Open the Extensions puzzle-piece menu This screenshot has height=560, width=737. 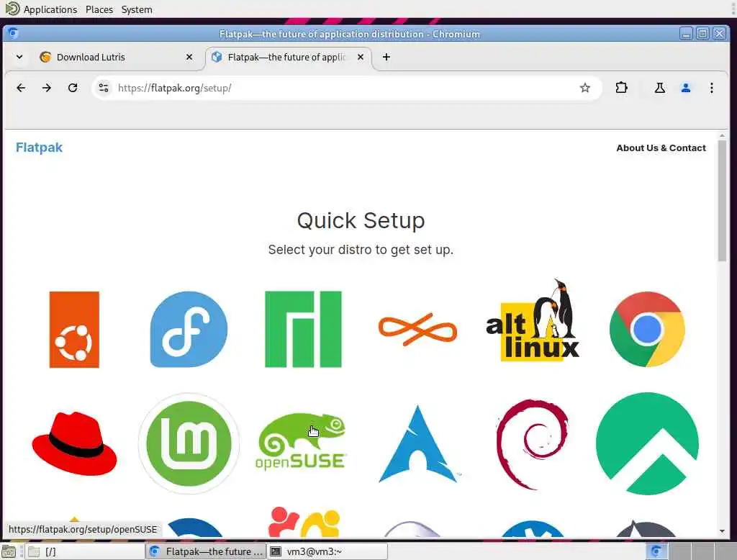click(x=621, y=88)
